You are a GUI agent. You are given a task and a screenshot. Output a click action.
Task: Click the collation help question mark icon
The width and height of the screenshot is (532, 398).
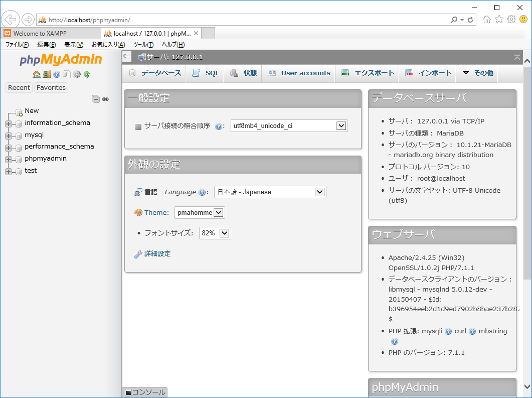tap(219, 126)
